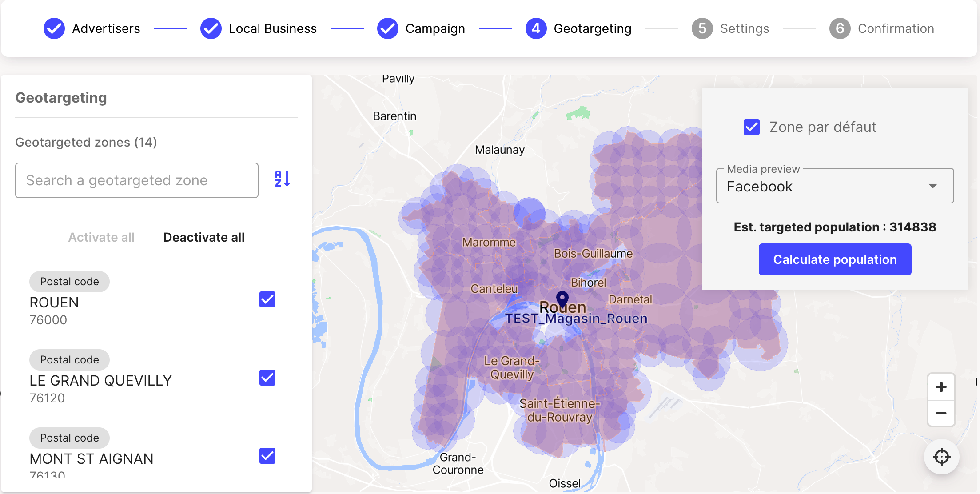Viewport: 980px width, 494px height.
Task: Zoom out on the map
Action: [941, 413]
